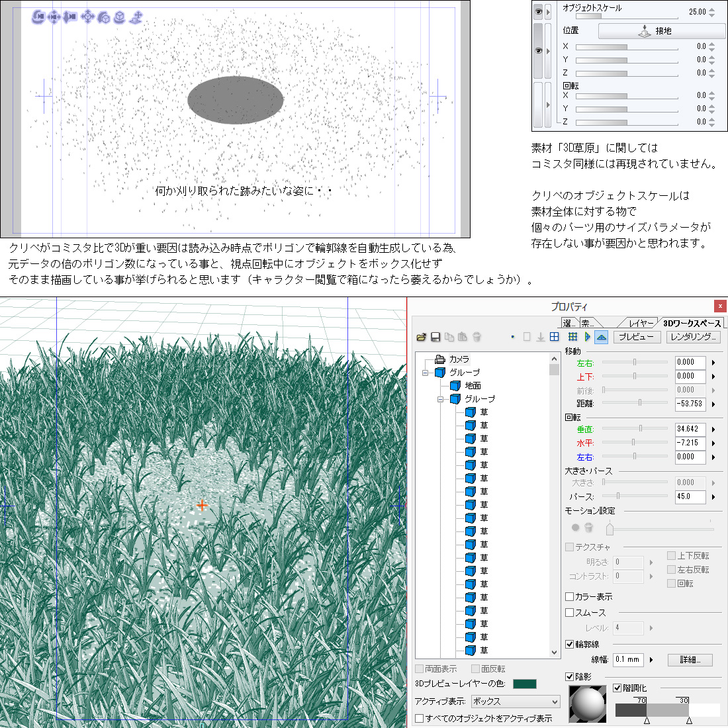
Task: Click the open folder icon in Properties toolbar
Action: click(421, 337)
